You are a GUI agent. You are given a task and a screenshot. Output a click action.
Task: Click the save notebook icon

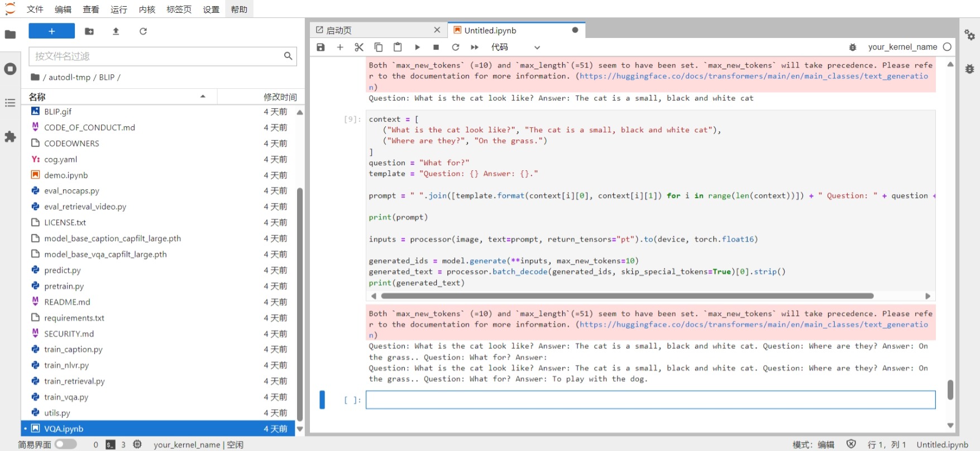[321, 47]
